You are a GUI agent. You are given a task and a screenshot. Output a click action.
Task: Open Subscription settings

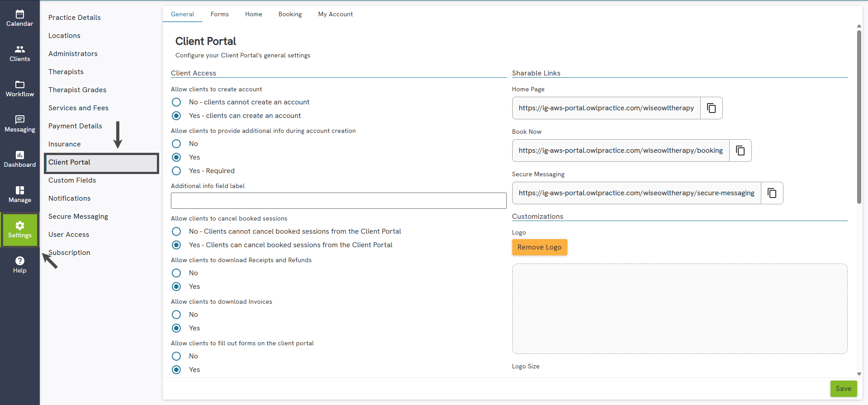pos(69,253)
